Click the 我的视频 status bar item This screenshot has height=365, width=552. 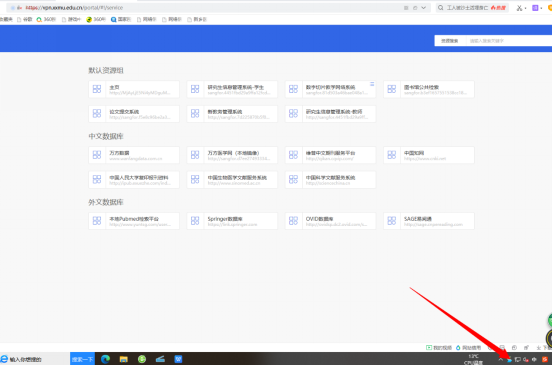point(439,348)
